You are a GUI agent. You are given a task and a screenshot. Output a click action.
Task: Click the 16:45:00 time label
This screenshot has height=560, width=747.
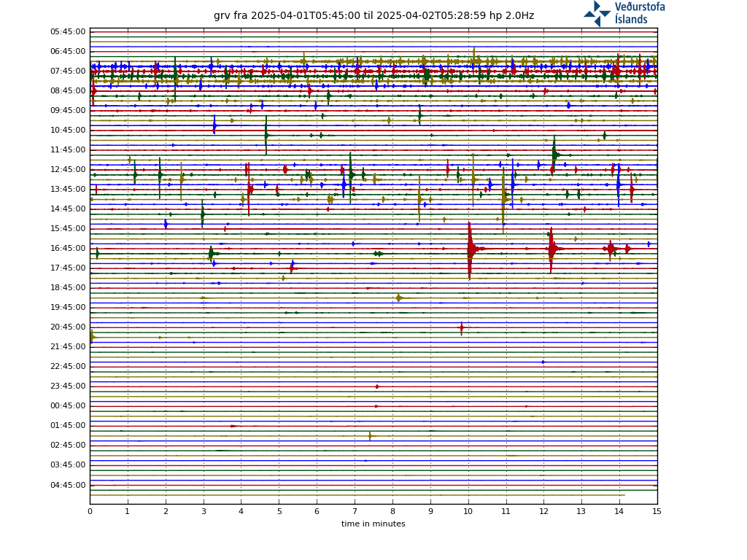pyautogui.click(x=68, y=248)
